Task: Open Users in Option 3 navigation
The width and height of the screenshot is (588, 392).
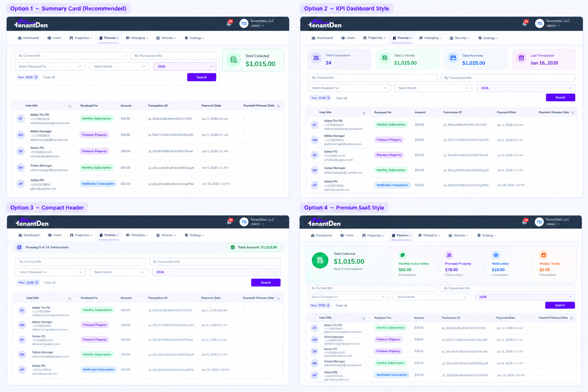Action: [54, 235]
